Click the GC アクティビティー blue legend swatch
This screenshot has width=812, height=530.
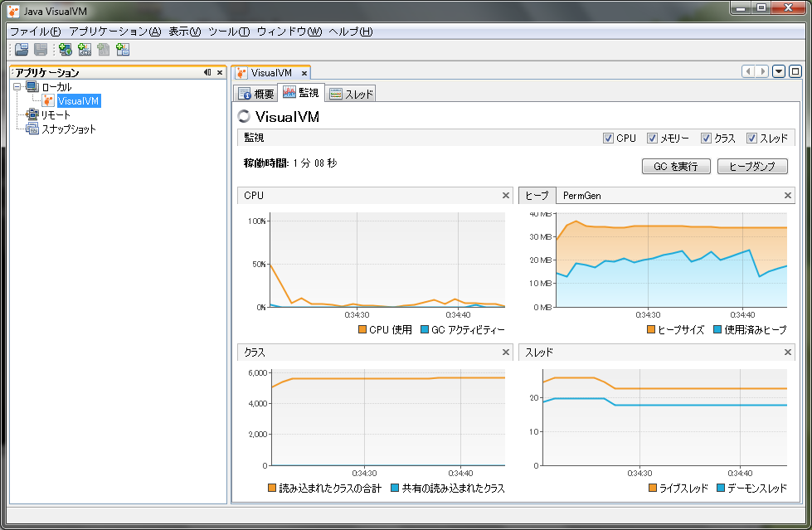pos(425,329)
